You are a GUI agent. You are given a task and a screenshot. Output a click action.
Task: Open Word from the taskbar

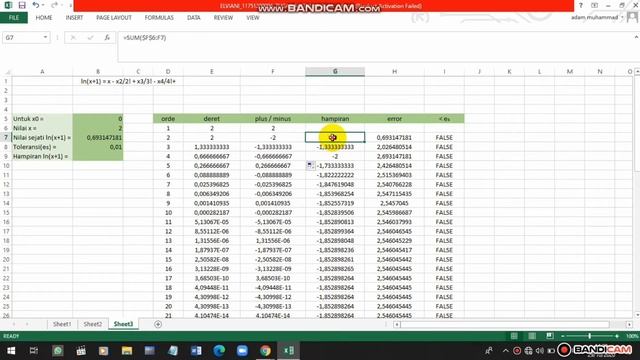pyautogui.click(x=196, y=351)
